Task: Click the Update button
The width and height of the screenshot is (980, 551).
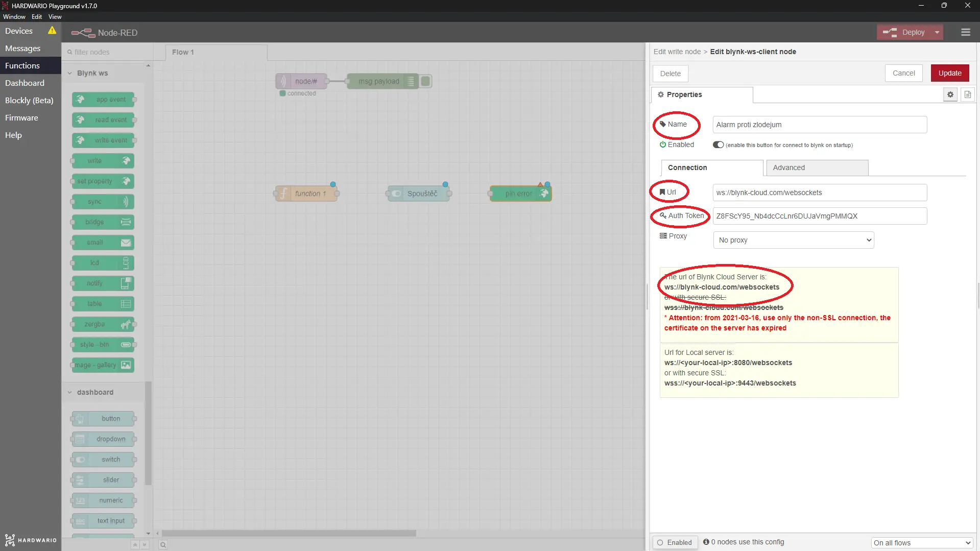Action: coord(949,73)
